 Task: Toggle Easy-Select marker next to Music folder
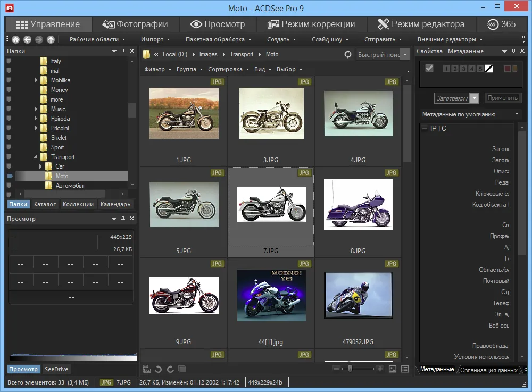9,109
